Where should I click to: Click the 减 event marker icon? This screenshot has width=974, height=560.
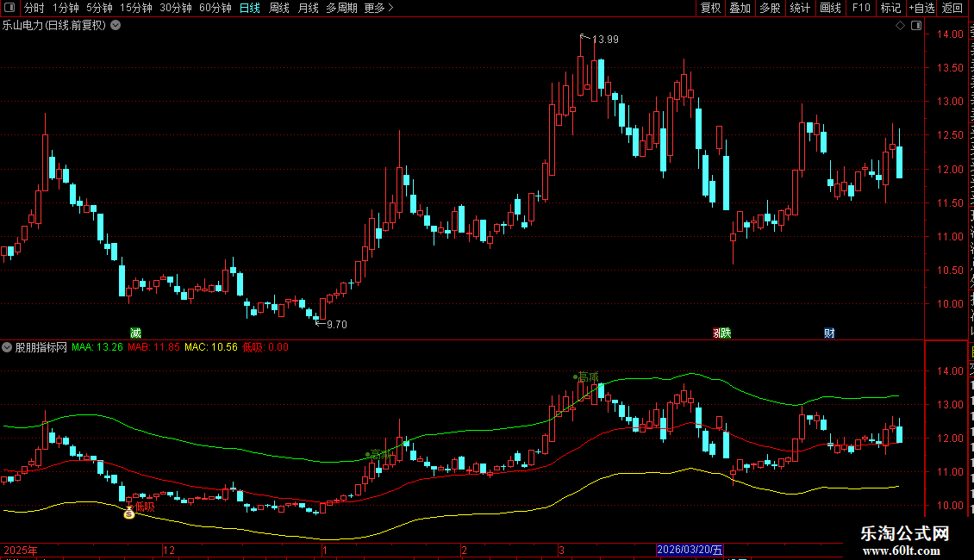(135, 333)
